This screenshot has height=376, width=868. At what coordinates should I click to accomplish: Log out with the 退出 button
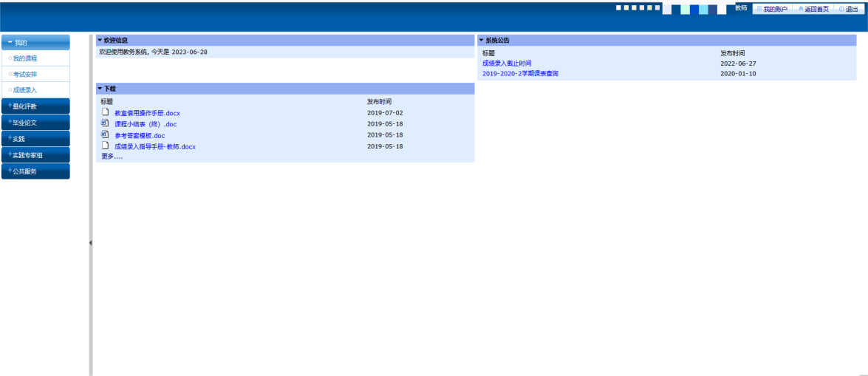point(848,9)
